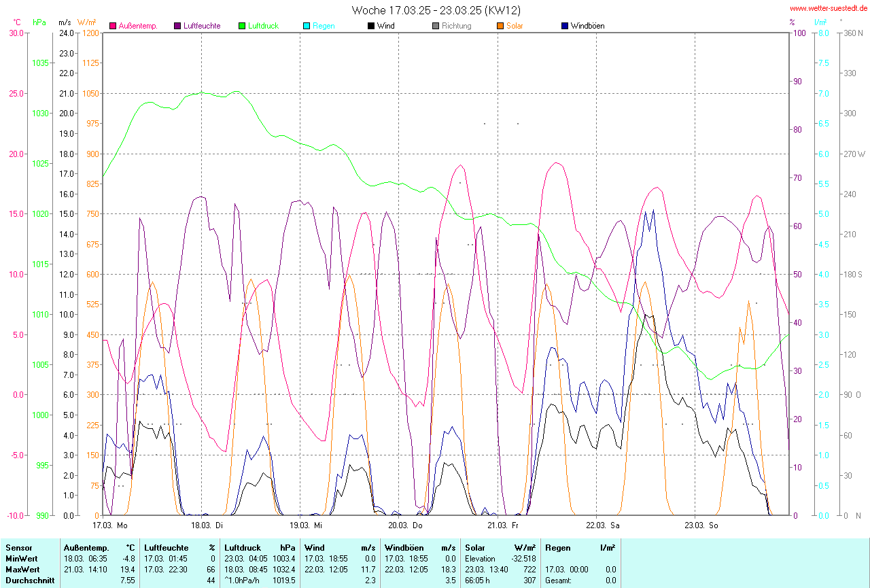Click the humidity maximum value 66
Screen dimensions: 870x588
(x=211, y=569)
